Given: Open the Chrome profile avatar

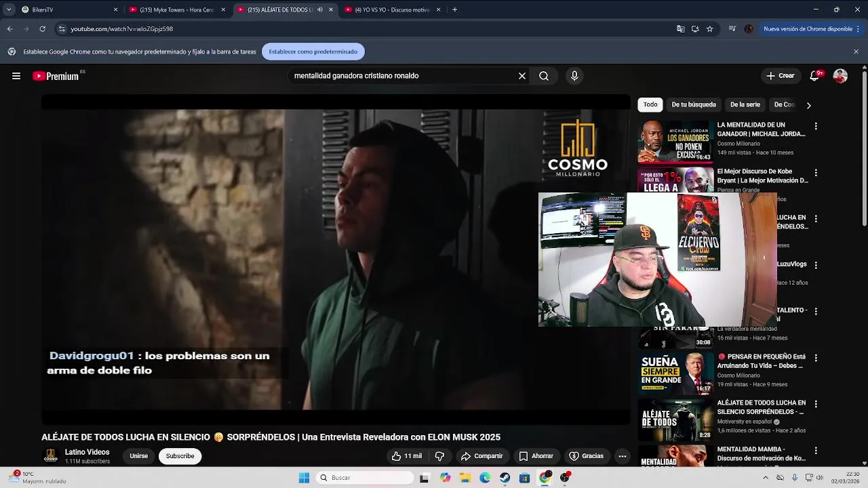Looking at the screenshot, I should [749, 29].
